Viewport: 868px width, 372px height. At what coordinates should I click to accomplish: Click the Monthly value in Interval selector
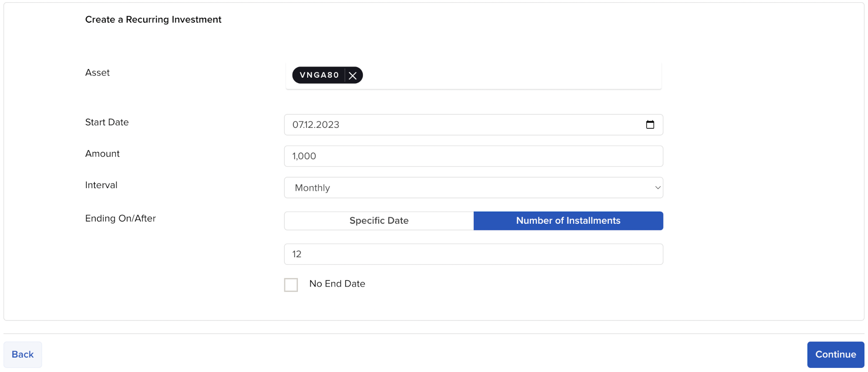[x=312, y=188]
